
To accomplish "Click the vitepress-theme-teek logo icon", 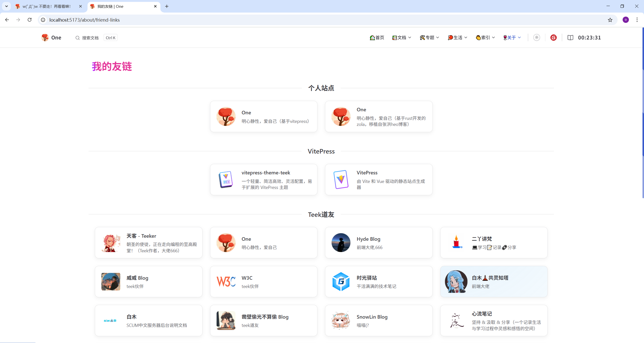I will pos(226,179).
